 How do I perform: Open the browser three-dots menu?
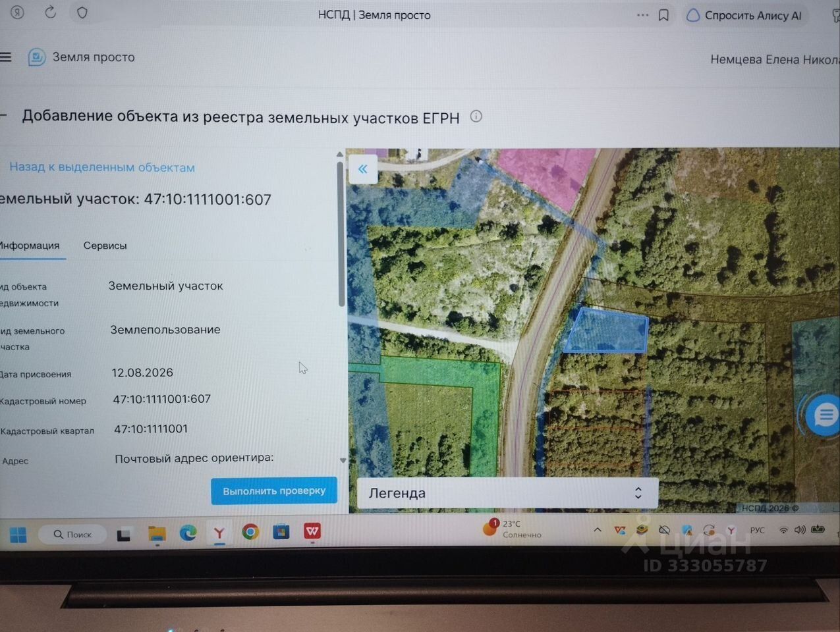point(642,14)
